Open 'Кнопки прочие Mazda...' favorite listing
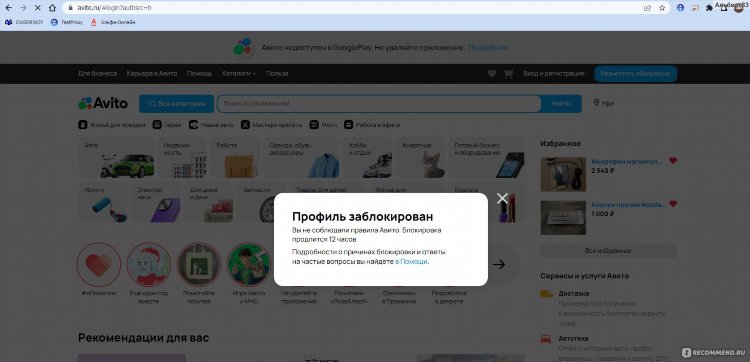This screenshot has width=750, height=362. click(628, 205)
